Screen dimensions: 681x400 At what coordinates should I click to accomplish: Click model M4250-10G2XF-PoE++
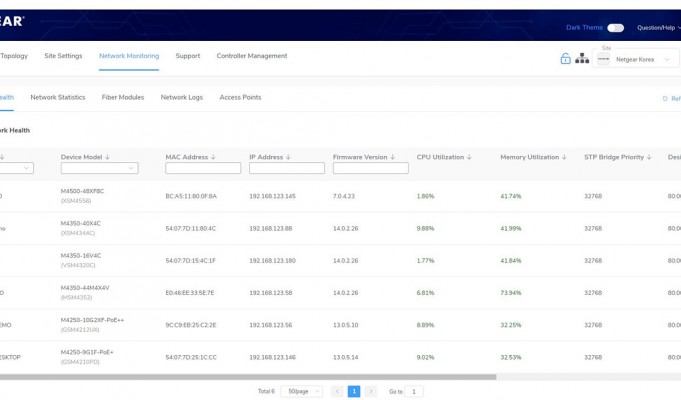pos(93,320)
